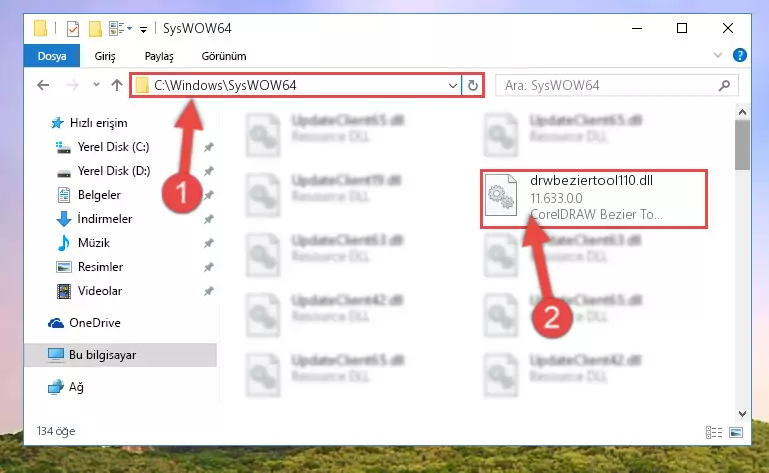Switch to the Görünüm tab
The width and height of the screenshot is (769, 473).
(x=224, y=56)
